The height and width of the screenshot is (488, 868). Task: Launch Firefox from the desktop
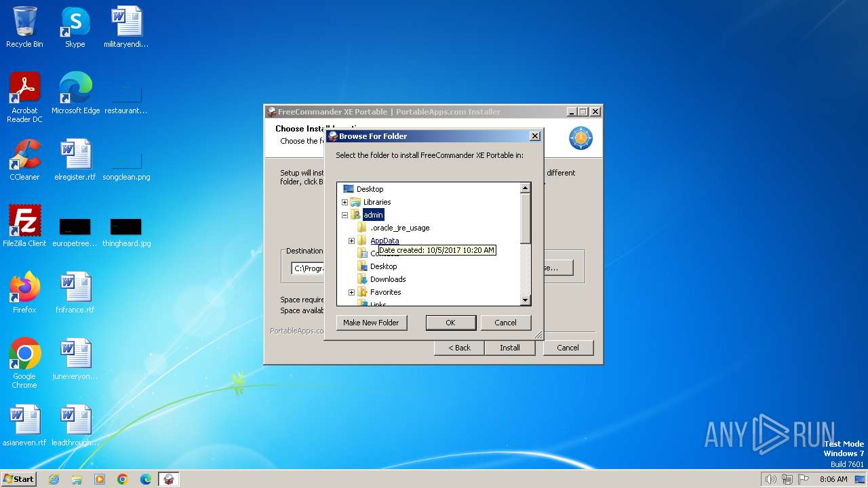click(x=24, y=293)
